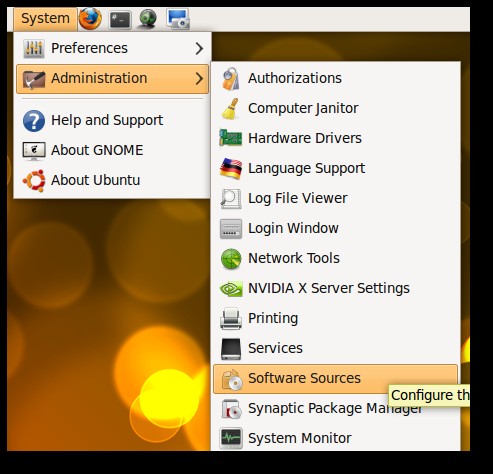Choose About GNOME
Viewport: 493px width, 474px height.
coord(112,151)
